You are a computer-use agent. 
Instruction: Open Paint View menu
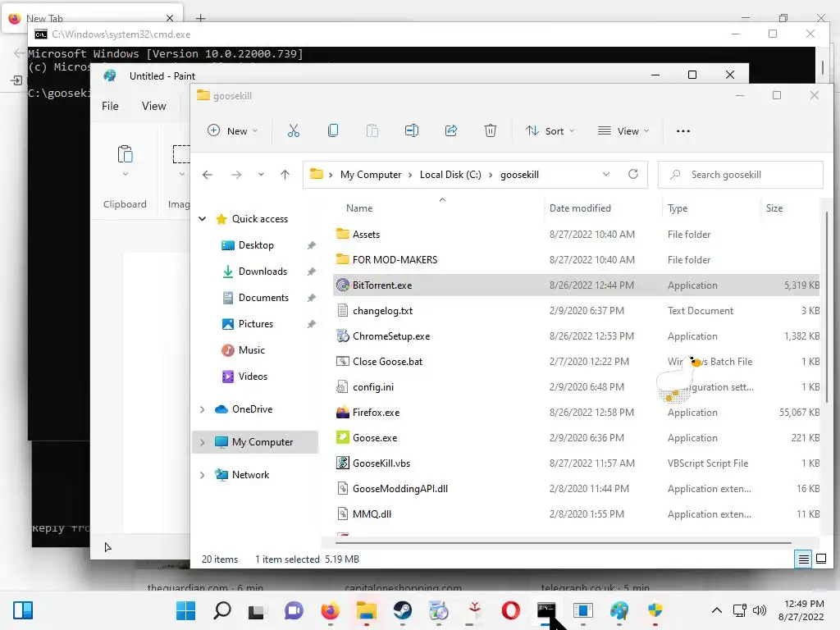point(153,106)
